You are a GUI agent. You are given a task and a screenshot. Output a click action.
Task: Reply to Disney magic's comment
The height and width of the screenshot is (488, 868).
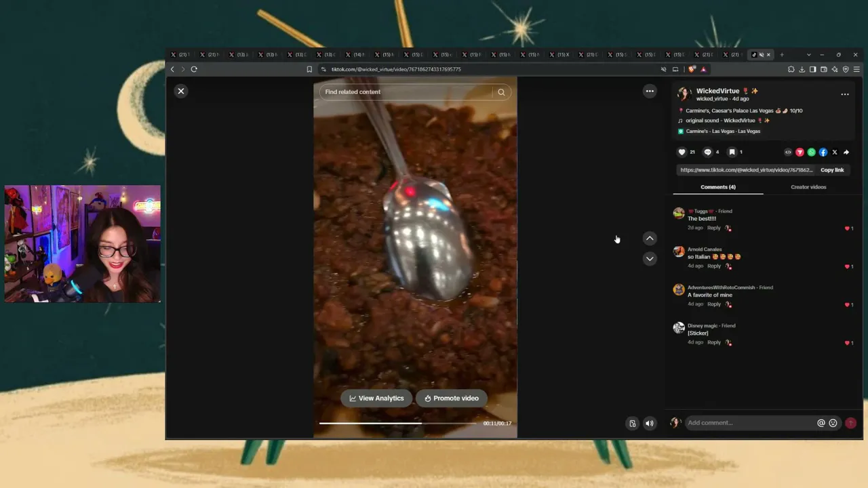[714, 342]
